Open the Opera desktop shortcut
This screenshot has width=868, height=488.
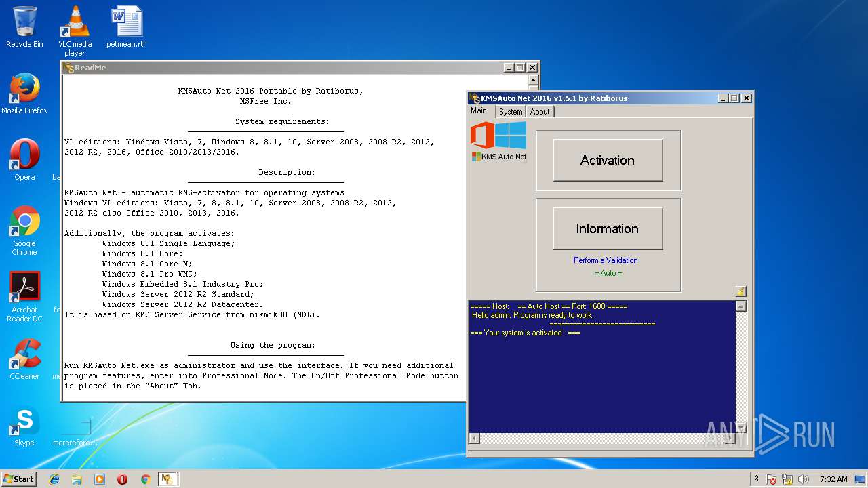pos(24,161)
